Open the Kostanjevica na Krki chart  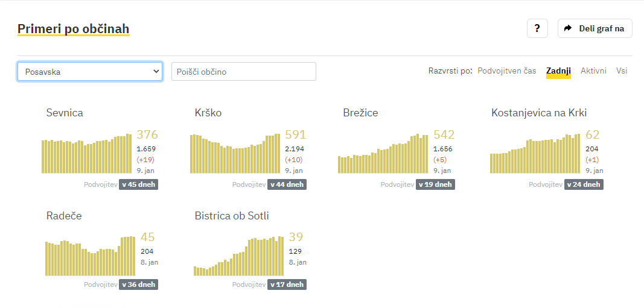(535, 153)
